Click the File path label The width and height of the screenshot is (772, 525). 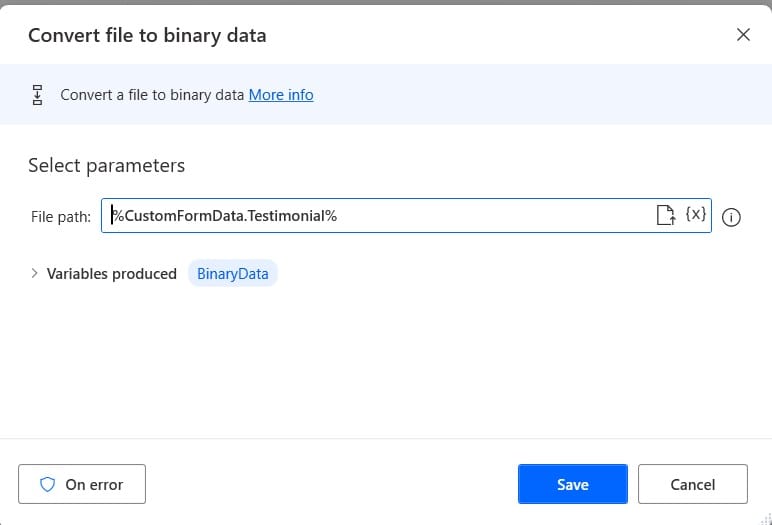pos(61,217)
